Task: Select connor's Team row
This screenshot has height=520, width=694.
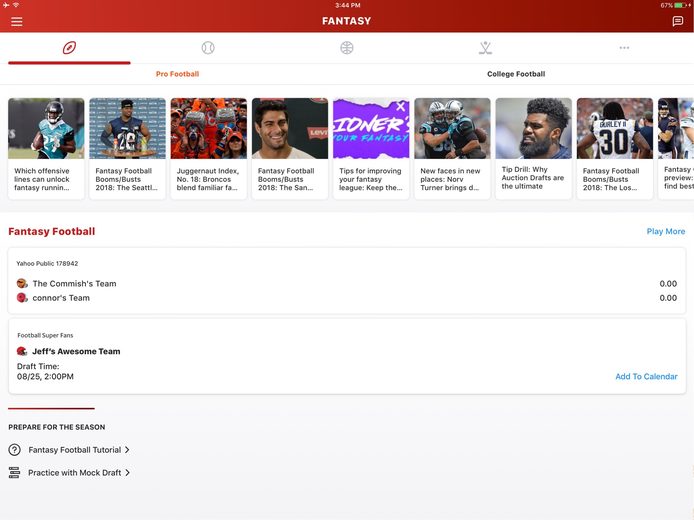Action: click(347, 298)
